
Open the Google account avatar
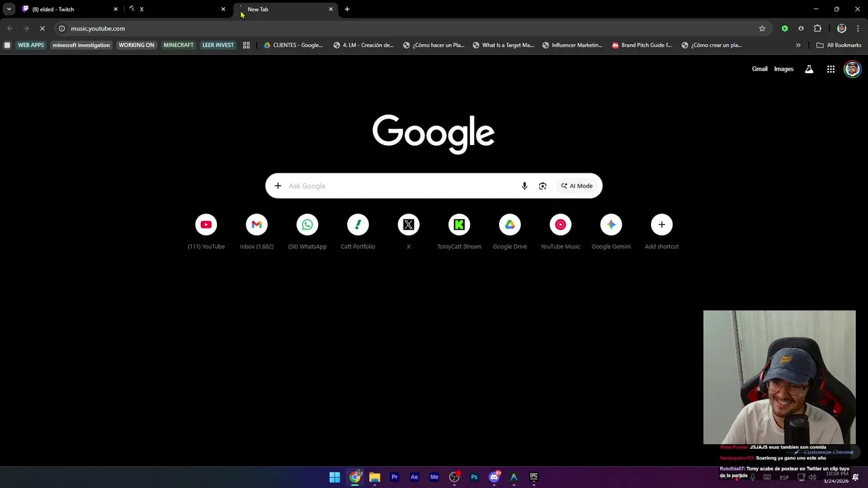[x=852, y=69]
